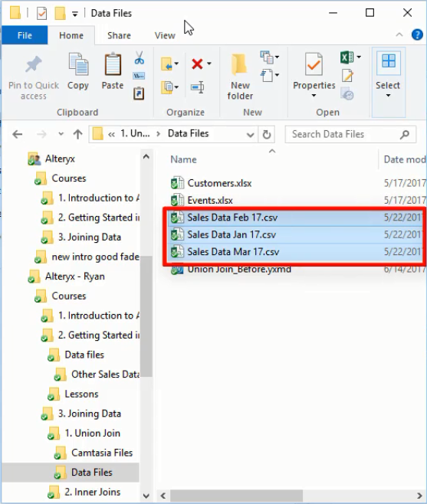
Task: Click the Cut scissors icon
Action: 139,58
